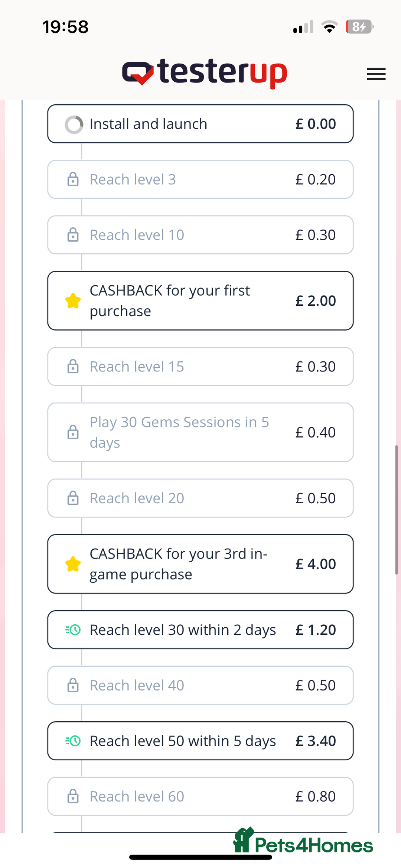Tap the Play 30 Gems Sessions task
Image resolution: width=401 pixels, height=868 pixels.
point(200,432)
